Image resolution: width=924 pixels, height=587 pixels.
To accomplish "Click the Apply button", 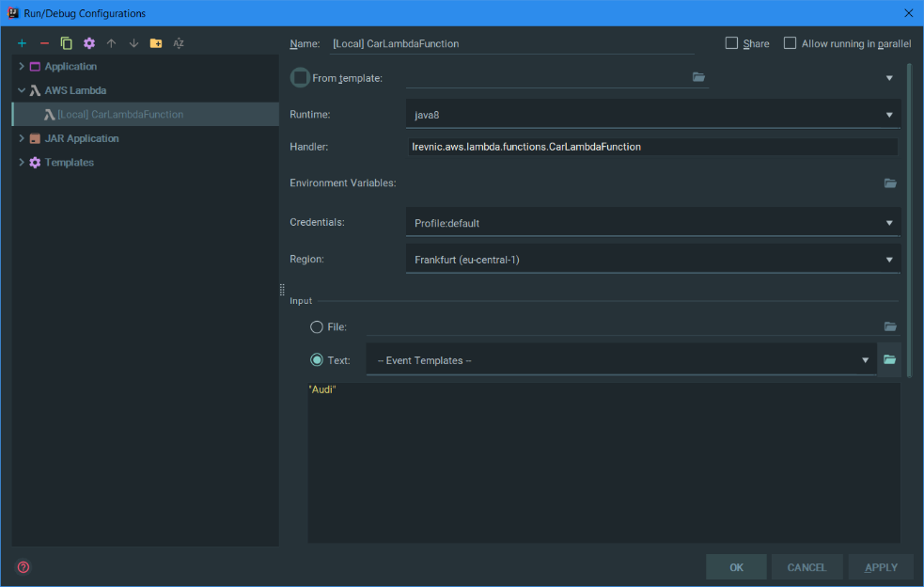I will pos(881,567).
